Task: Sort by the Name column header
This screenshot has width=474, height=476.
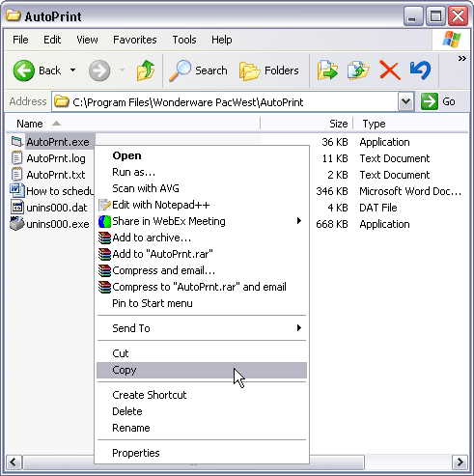Action: click(132, 124)
